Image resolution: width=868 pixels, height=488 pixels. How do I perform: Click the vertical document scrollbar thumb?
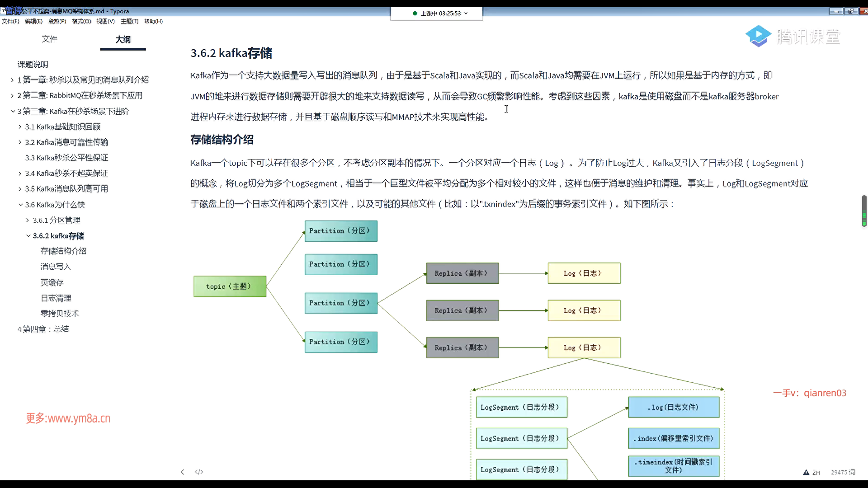(x=864, y=210)
